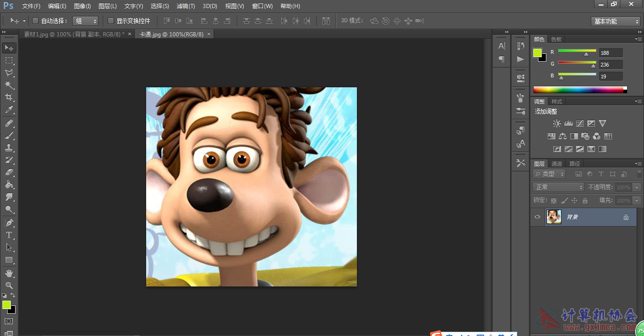The width and height of the screenshot is (644, 336).
Task: Switch to the 素材1.jpg document tab
Action: coord(74,34)
